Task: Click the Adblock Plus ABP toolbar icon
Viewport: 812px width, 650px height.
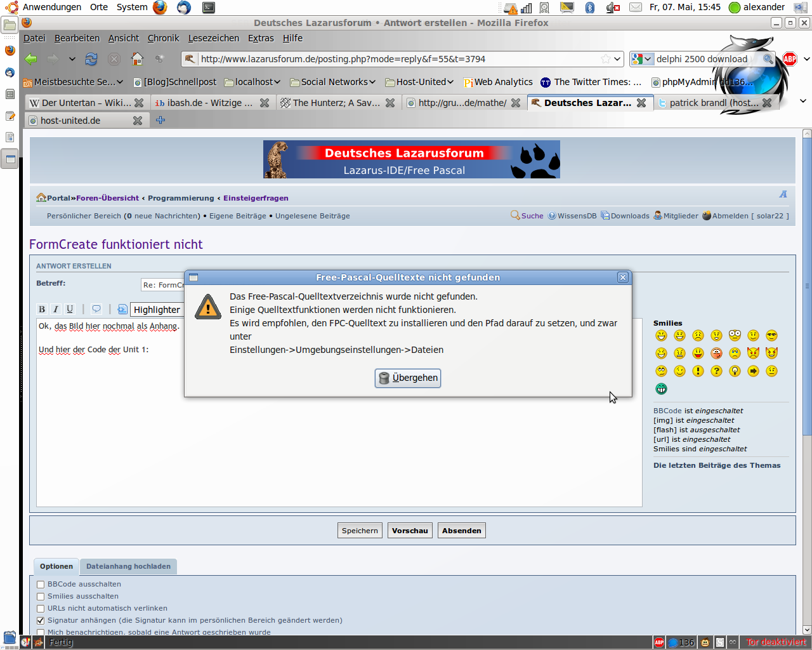Action: point(790,59)
